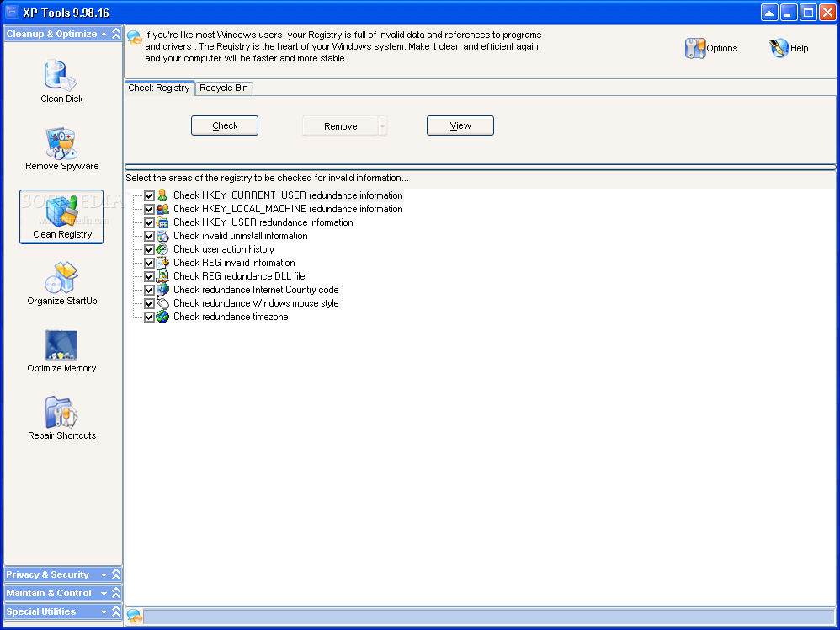Switch to the Recycle Bin tab
This screenshot has width=840, height=630.
click(x=224, y=88)
